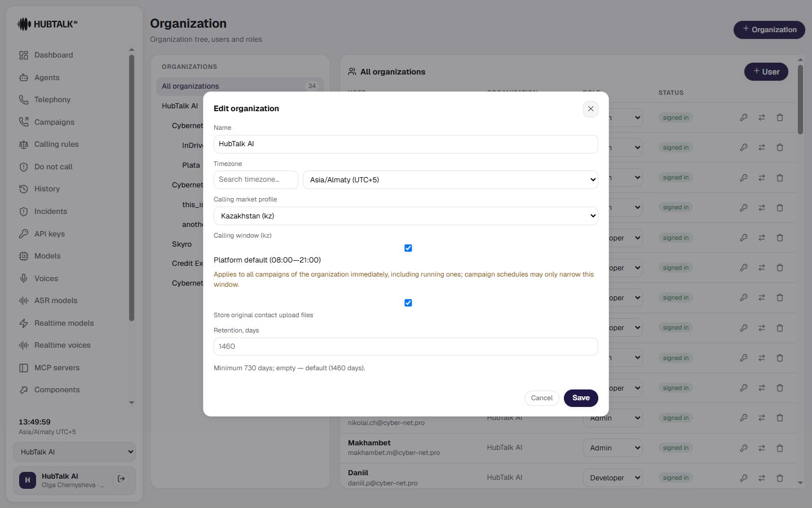Click the transfer arrows icon in Makhambet's row
The image size is (812, 508).
click(x=762, y=448)
